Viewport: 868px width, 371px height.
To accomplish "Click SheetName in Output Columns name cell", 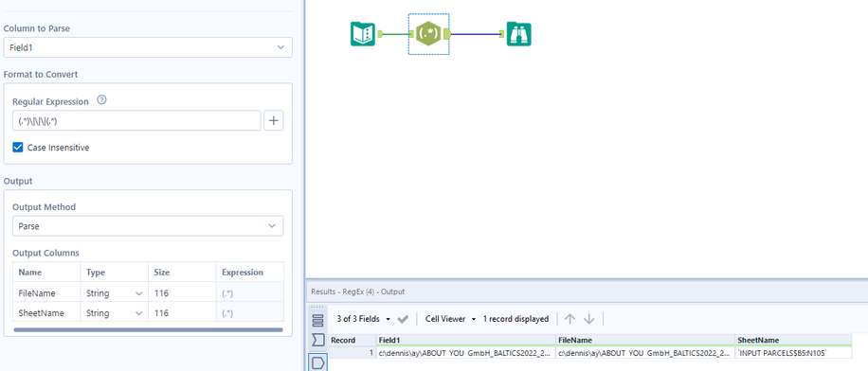I will click(46, 313).
